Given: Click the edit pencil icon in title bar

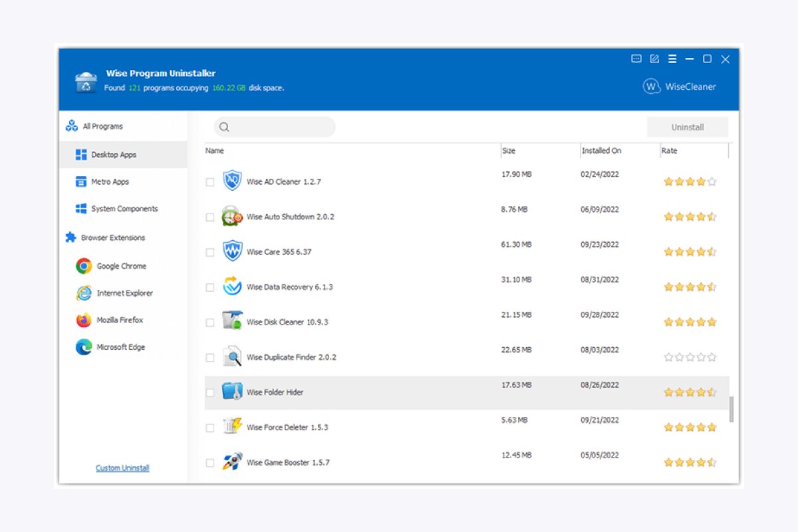Looking at the screenshot, I should tap(654, 59).
